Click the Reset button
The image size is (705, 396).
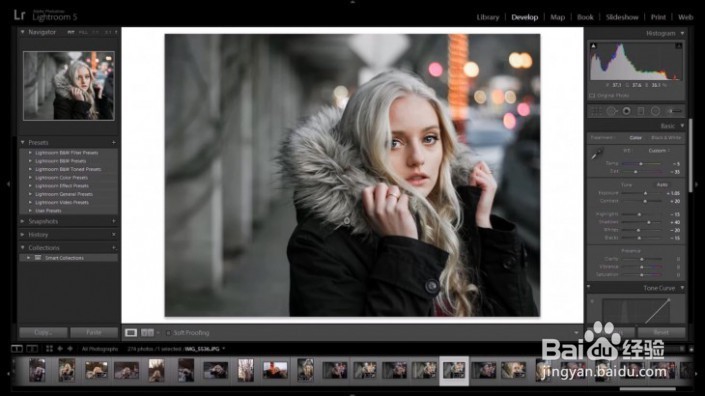click(x=661, y=332)
